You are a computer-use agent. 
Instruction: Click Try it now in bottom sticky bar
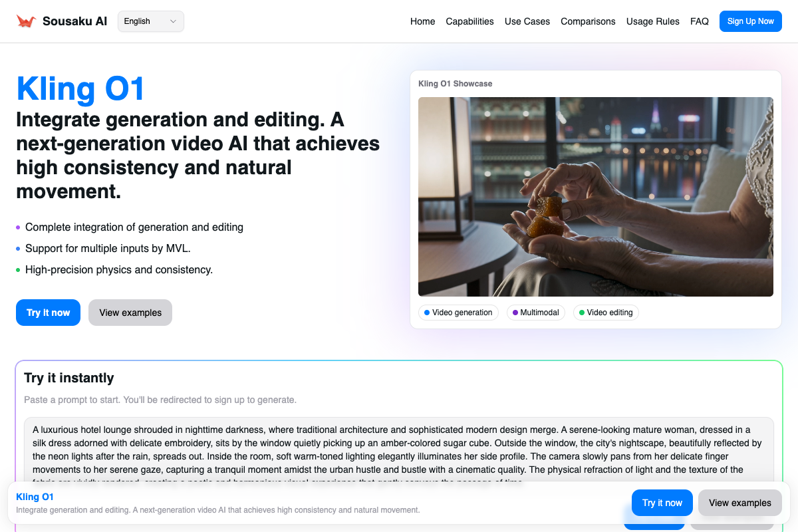[662, 503]
